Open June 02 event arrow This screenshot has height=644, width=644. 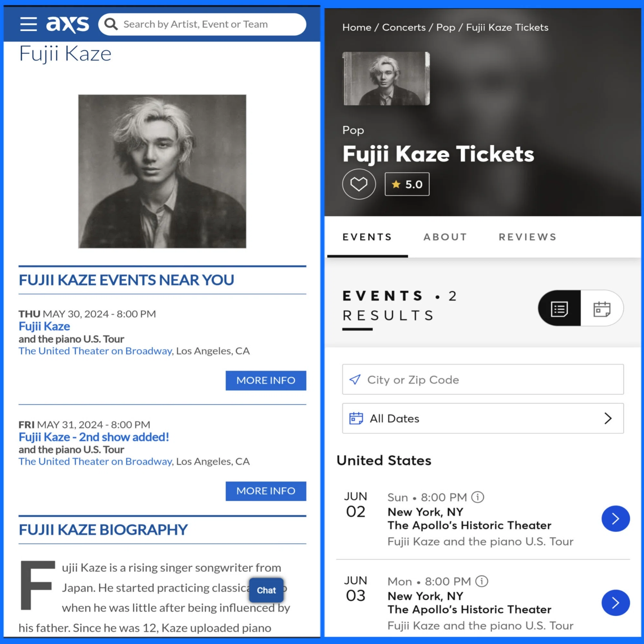click(615, 518)
